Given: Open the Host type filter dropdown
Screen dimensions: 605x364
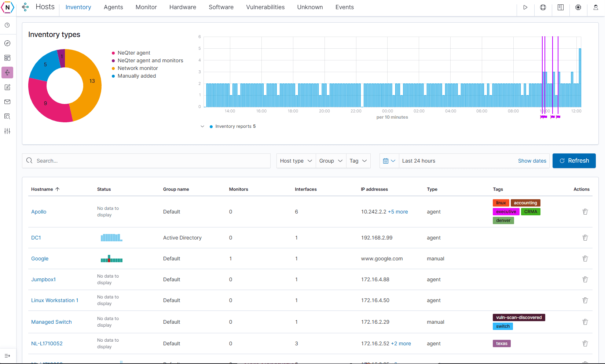Looking at the screenshot, I should [x=296, y=161].
